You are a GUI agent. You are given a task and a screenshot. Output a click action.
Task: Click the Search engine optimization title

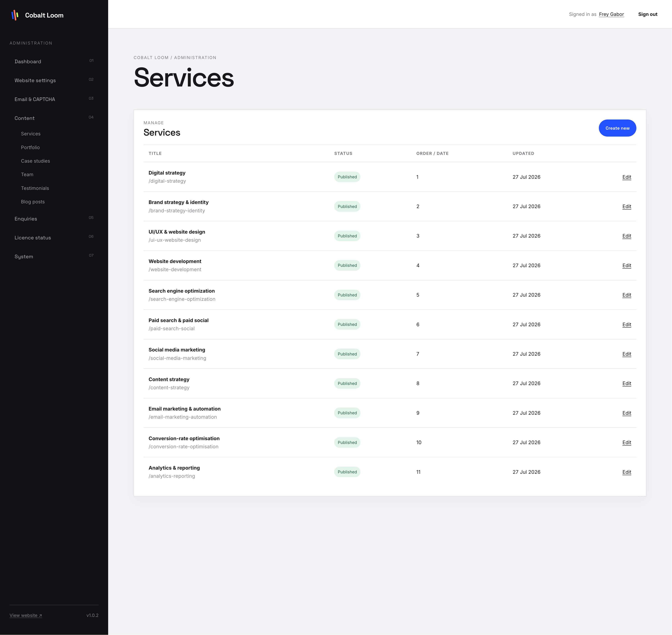pos(182,291)
